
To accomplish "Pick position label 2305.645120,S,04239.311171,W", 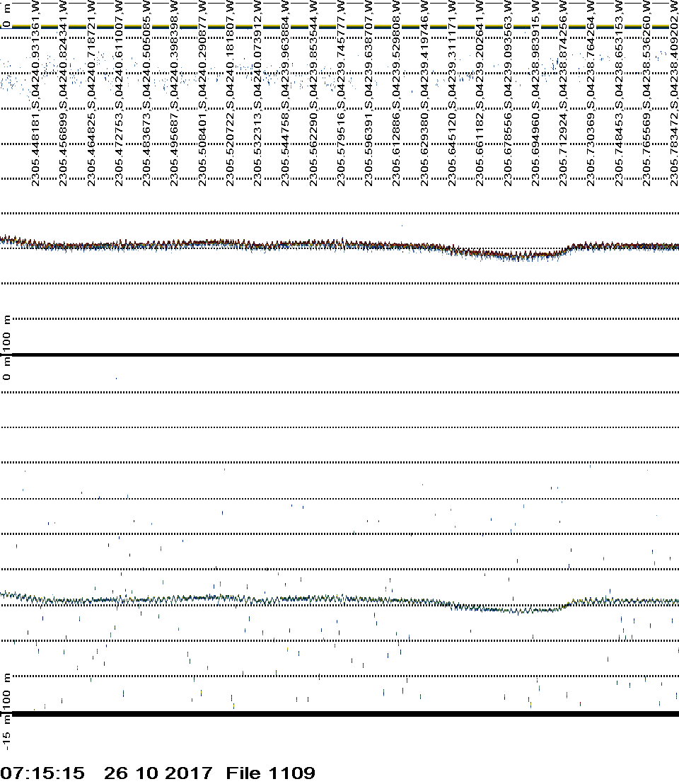I will click(452, 93).
